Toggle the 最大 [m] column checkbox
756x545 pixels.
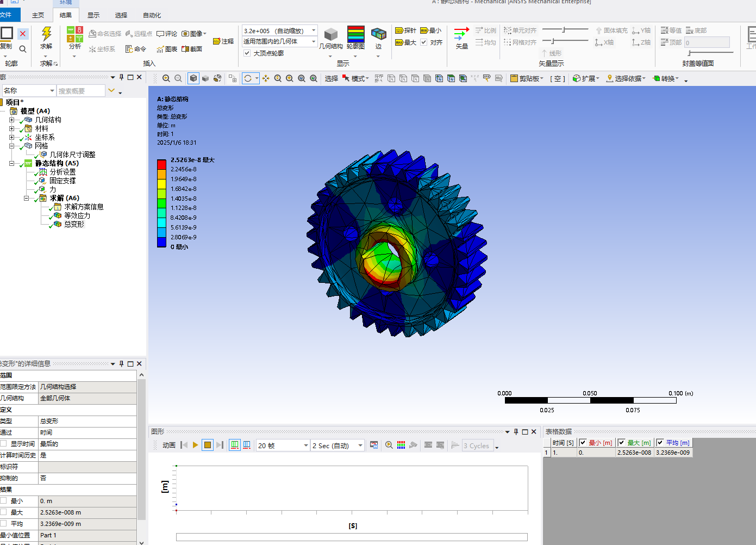point(621,442)
